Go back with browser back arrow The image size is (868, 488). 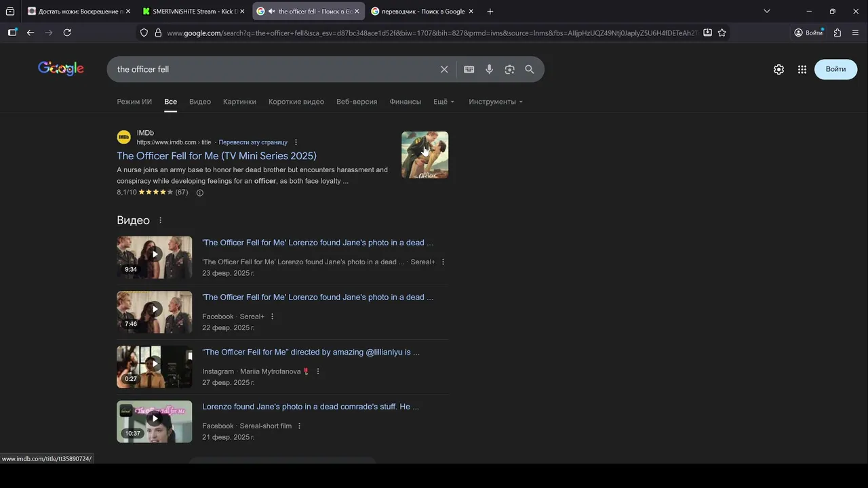click(31, 33)
